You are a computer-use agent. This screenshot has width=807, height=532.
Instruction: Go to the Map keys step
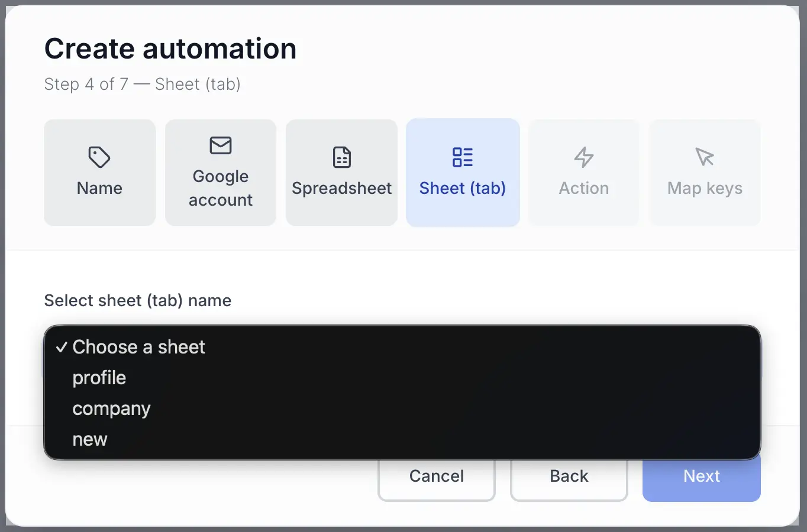pos(704,173)
